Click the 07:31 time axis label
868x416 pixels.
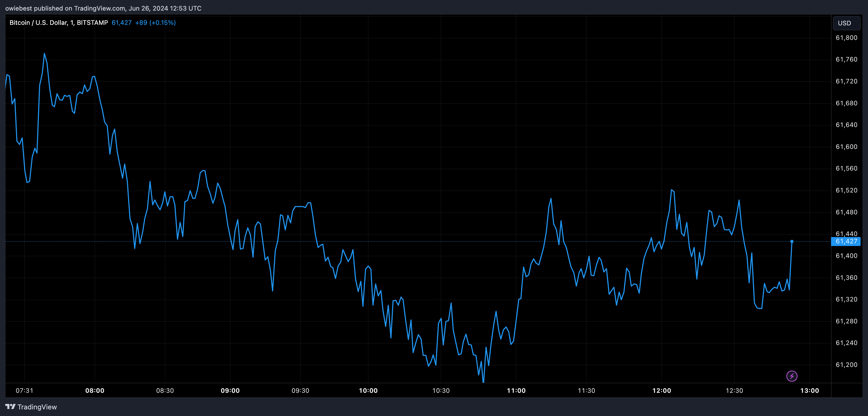25,390
